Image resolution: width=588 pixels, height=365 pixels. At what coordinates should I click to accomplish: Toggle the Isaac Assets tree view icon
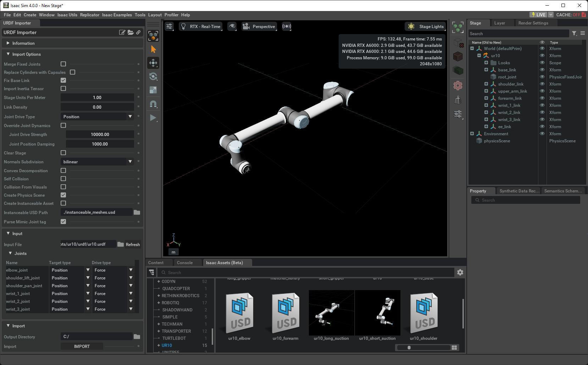[152, 272]
